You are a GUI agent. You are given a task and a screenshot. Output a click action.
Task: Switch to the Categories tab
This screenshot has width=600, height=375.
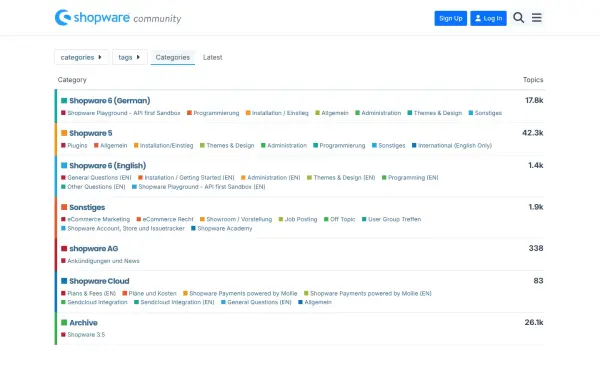point(173,57)
